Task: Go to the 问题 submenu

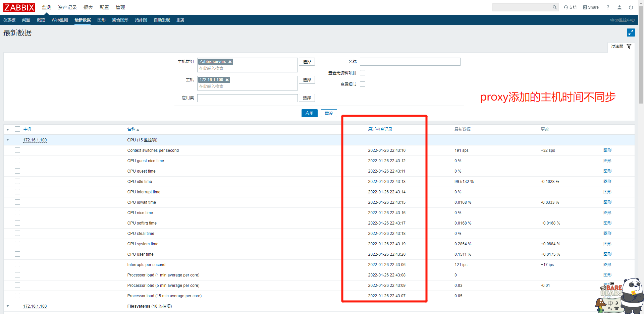Action: 26,20
